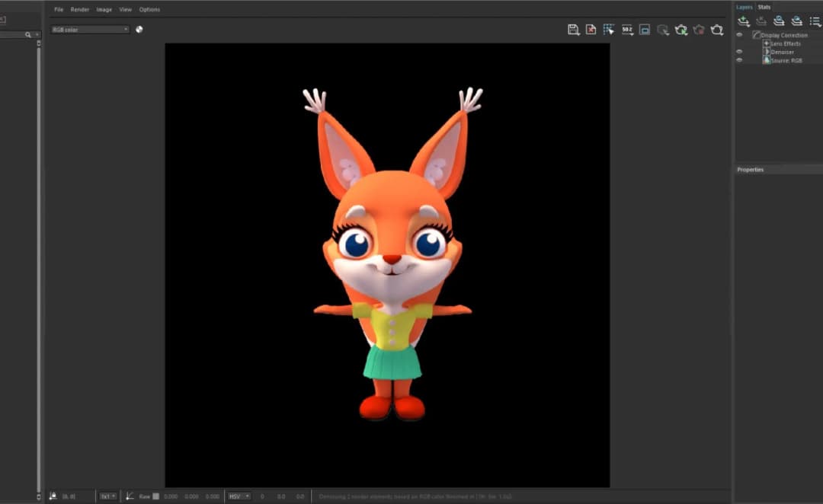The height and width of the screenshot is (504, 823).
Task: Open the RGB color channel dropdown
Action: 90,30
